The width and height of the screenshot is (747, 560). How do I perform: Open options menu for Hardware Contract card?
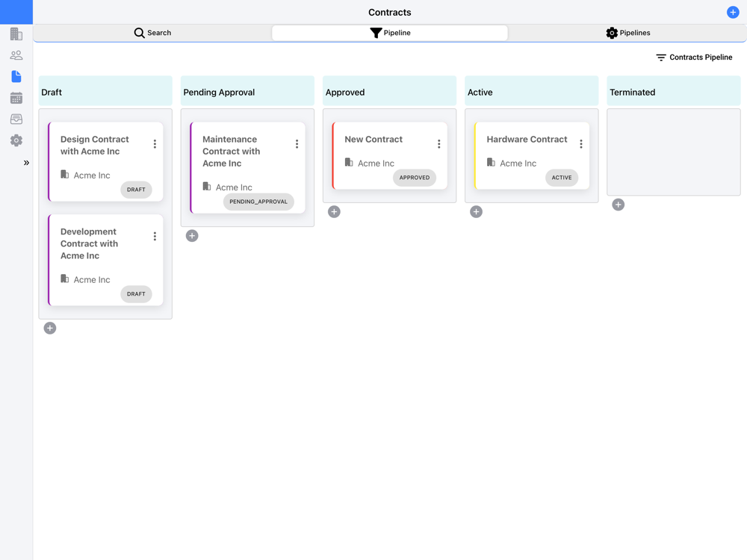pyautogui.click(x=580, y=144)
